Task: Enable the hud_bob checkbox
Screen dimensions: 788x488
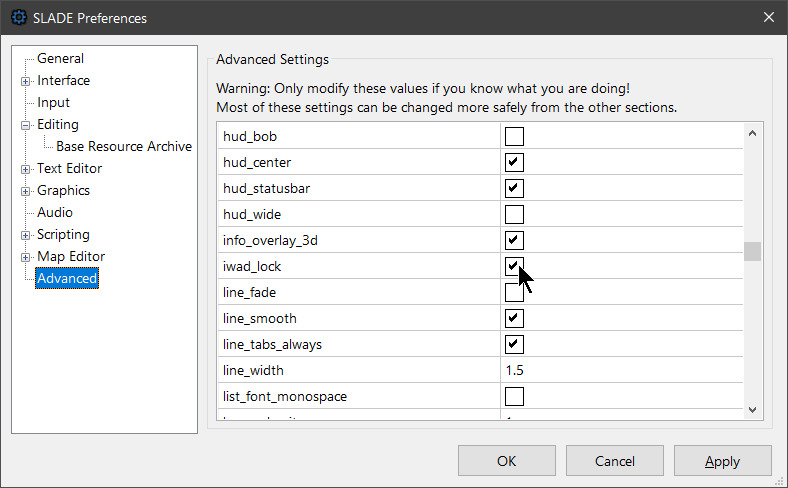Action: 514,136
